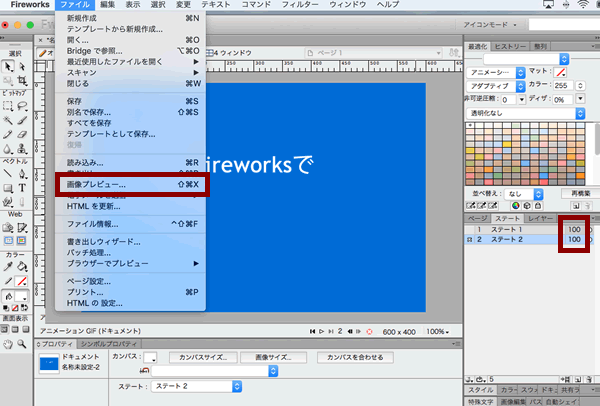Open ブラウザーでプレビュー submenu
600x406 pixels.
tap(132, 263)
